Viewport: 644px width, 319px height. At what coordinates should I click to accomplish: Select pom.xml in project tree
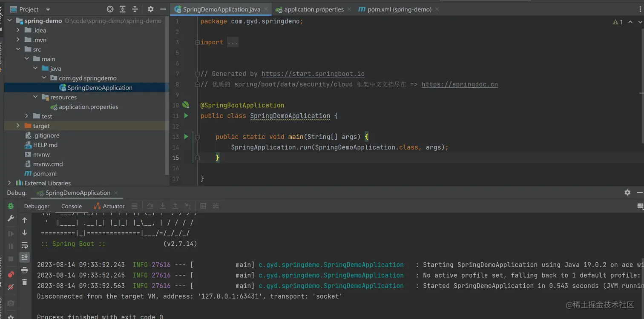pos(45,174)
